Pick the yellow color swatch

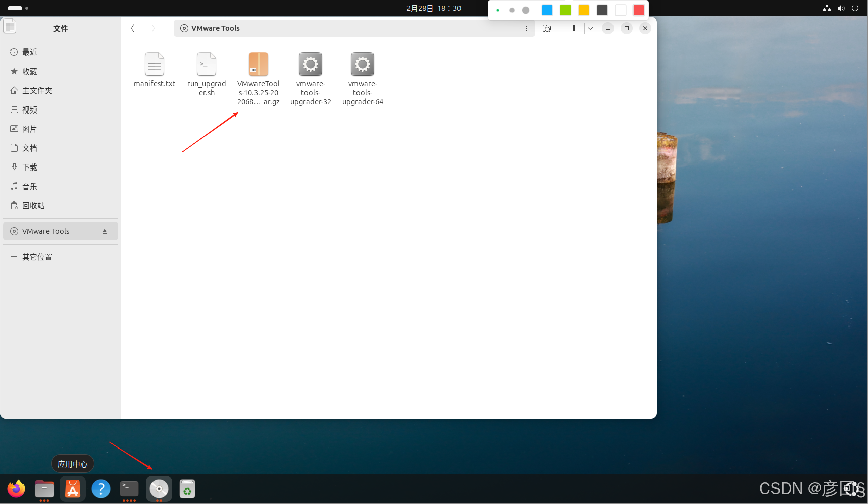(584, 10)
